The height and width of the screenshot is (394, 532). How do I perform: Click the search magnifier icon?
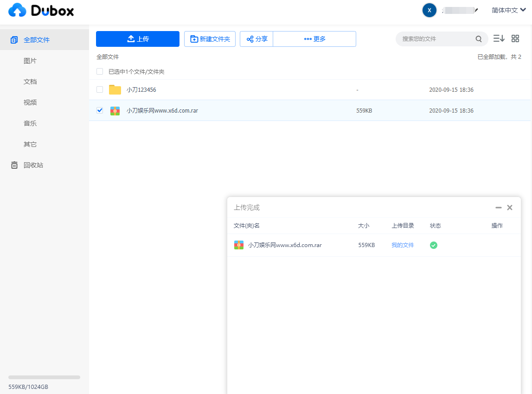click(479, 39)
